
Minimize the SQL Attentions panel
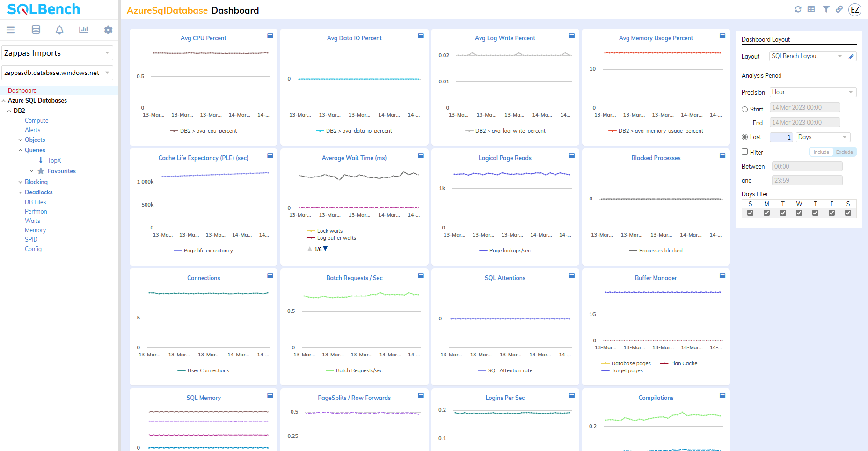click(571, 276)
